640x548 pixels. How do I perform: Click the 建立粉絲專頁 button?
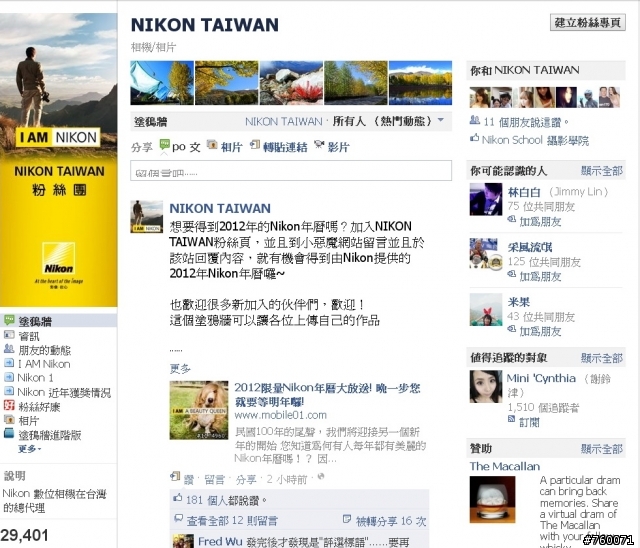point(588,22)
